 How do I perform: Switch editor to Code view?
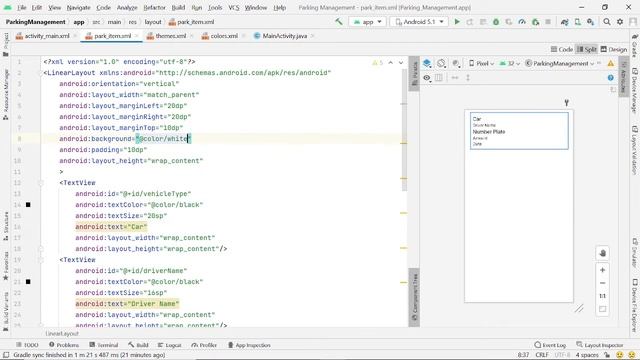562,49
